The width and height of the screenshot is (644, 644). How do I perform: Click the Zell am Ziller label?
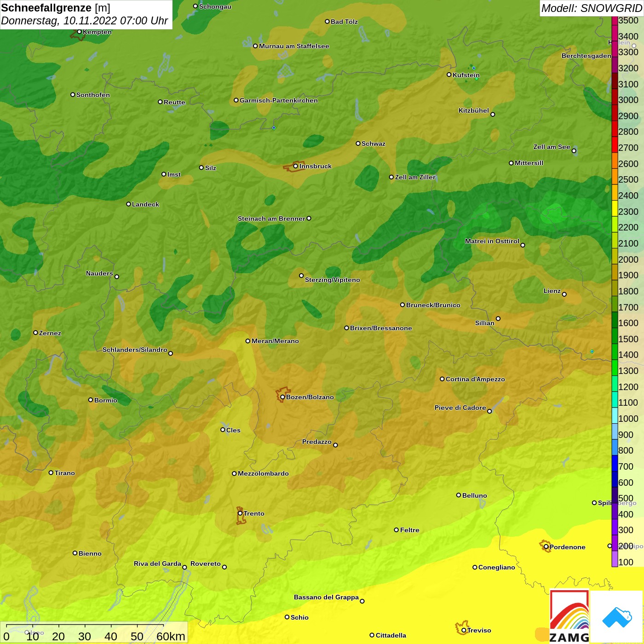coord(415,177)
